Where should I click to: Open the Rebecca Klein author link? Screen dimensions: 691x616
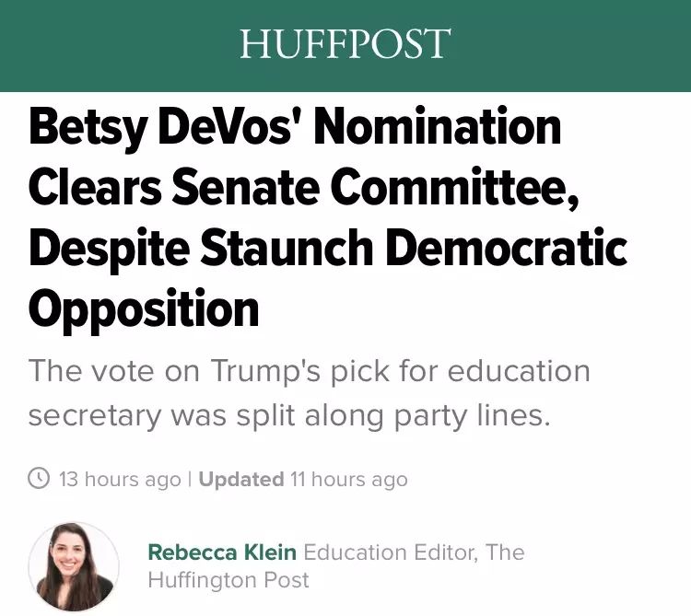[222, 552]
